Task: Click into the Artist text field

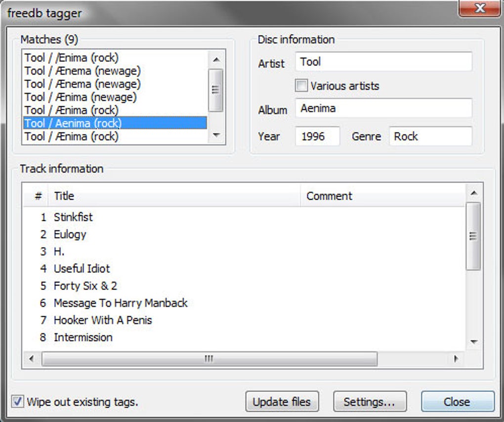Action: [x=383, y=61]
